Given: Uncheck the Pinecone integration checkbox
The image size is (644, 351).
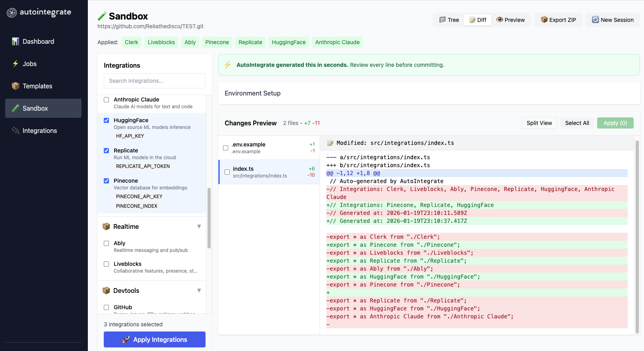Looking at the screenshot, I should [x=106, y=181].
